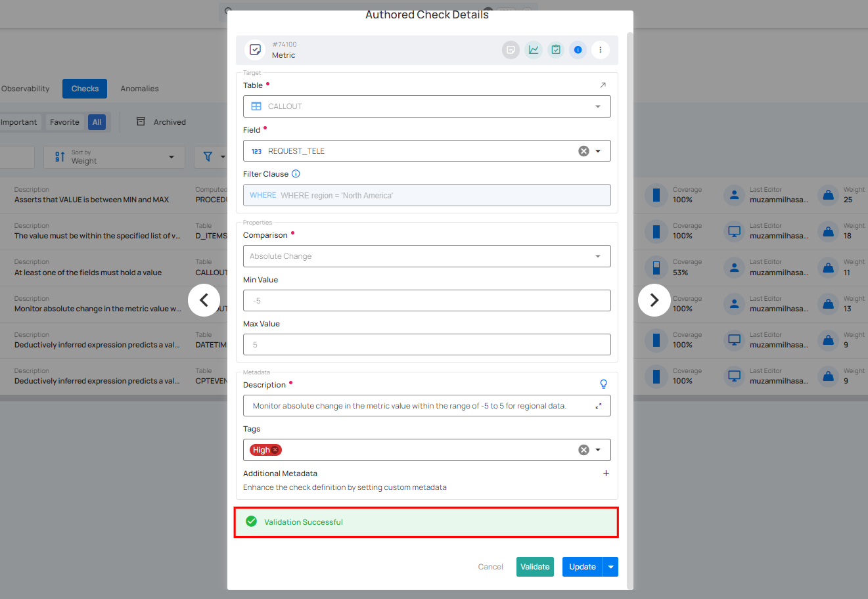Click the funnel filter icon
Viewport: 868px width, 599px height.
pyautogui.click(x=208, y=157)
